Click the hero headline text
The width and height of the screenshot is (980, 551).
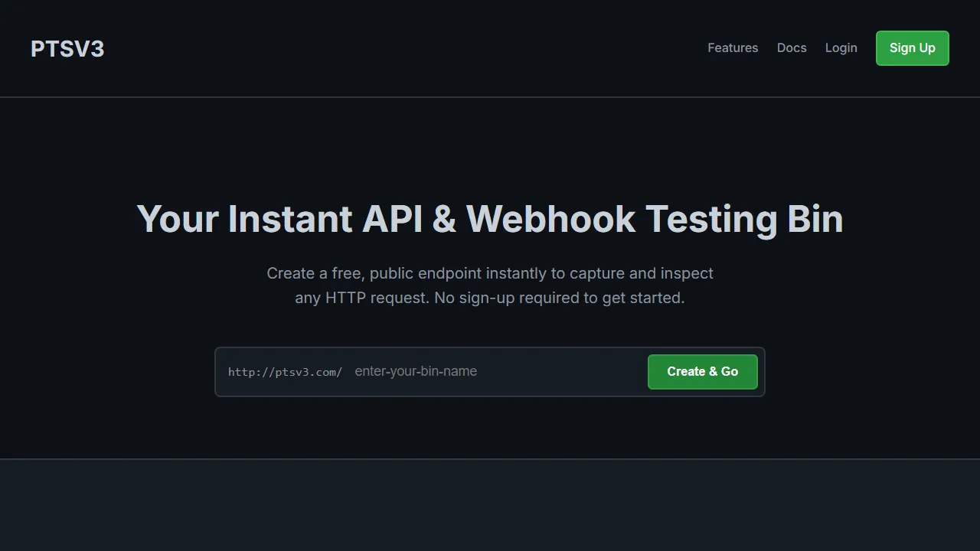coord(489,219)
